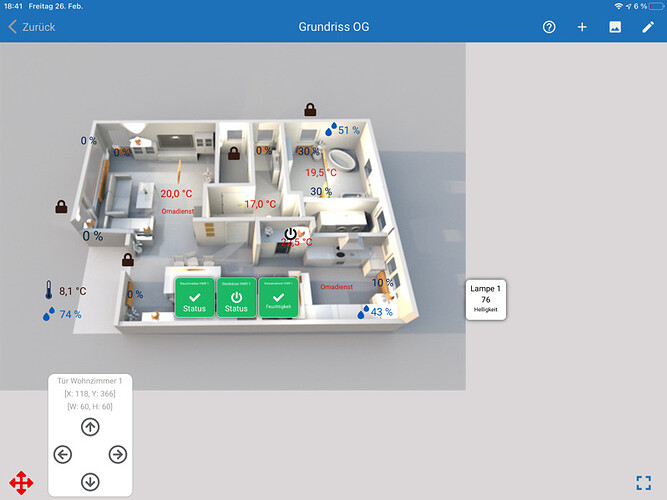Open the help question mark icon

549,27
